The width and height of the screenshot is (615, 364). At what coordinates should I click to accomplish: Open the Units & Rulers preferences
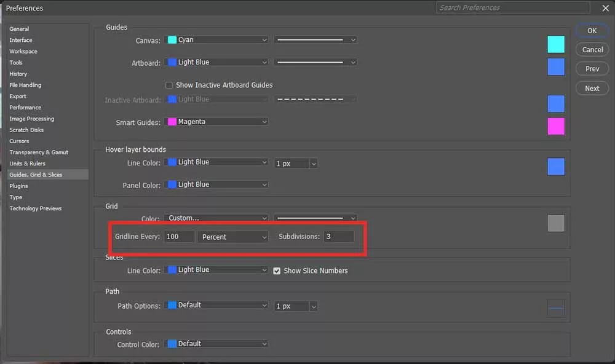coord(27,163)
